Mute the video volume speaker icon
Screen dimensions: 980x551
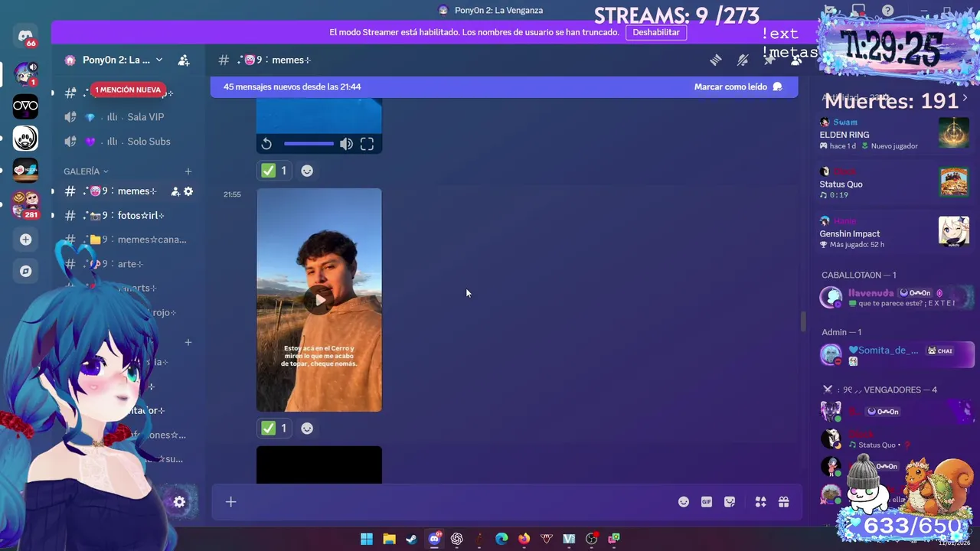click(346, 144)
